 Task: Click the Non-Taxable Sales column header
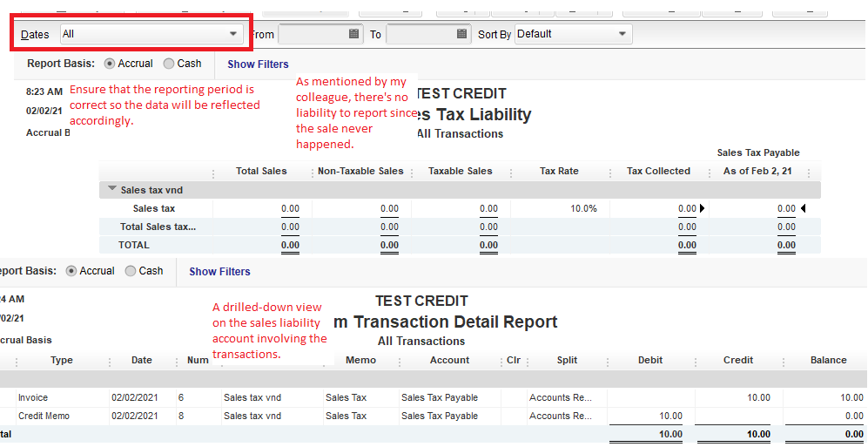pos(360,171)
